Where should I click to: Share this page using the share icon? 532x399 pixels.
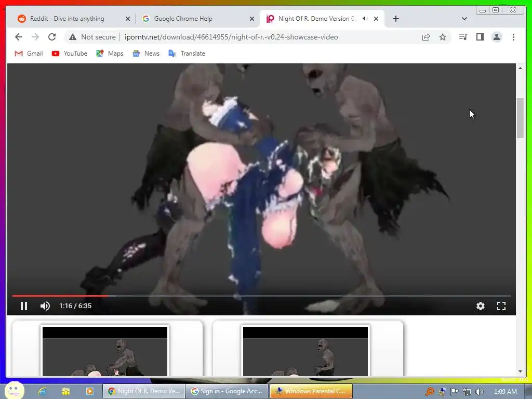coord(426,37)
